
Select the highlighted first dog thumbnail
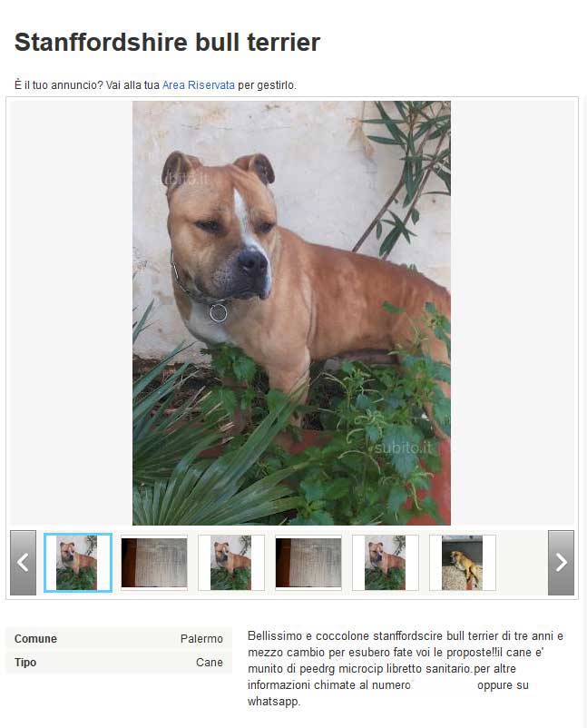point(77,562)
